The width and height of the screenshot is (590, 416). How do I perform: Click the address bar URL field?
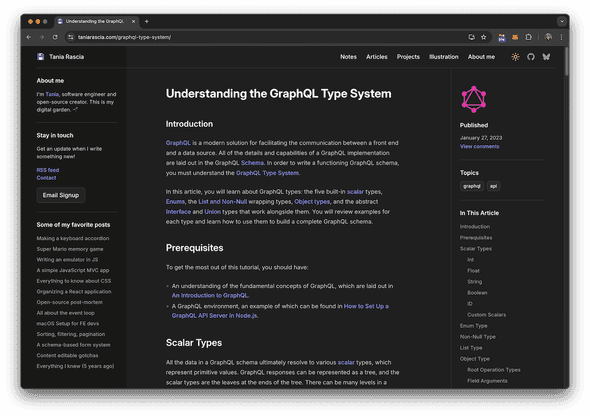tap(271, 37)
